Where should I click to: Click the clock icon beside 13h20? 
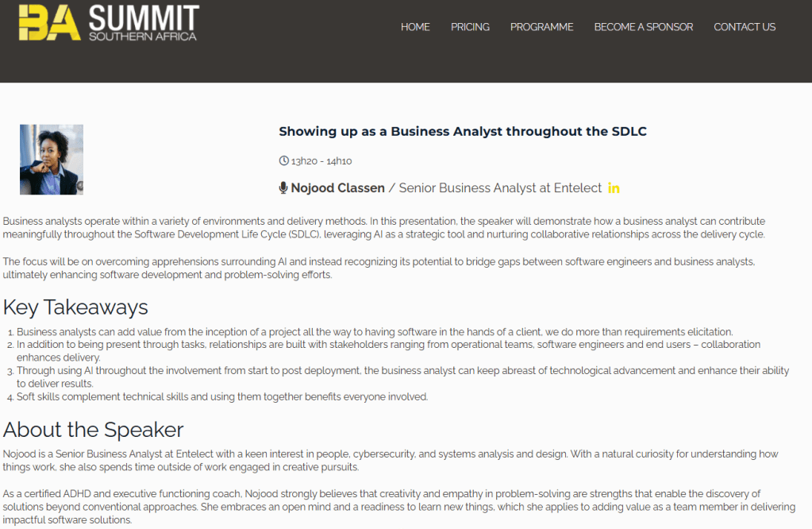[284, 161]
